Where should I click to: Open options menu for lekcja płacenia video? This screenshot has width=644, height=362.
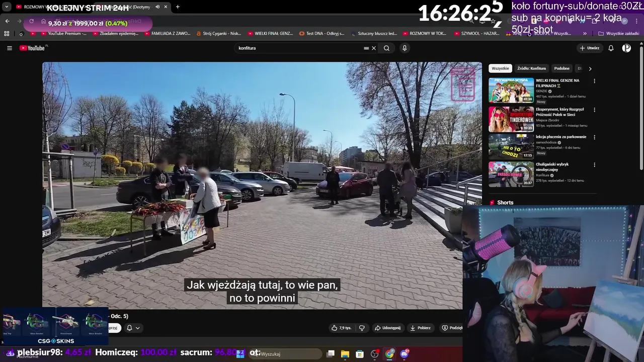click(594, 137)
